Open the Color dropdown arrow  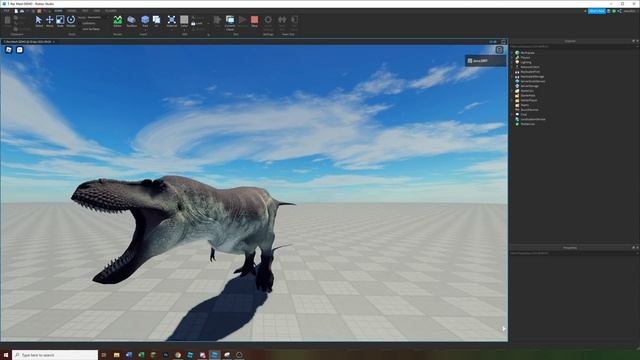click(184, 29)
